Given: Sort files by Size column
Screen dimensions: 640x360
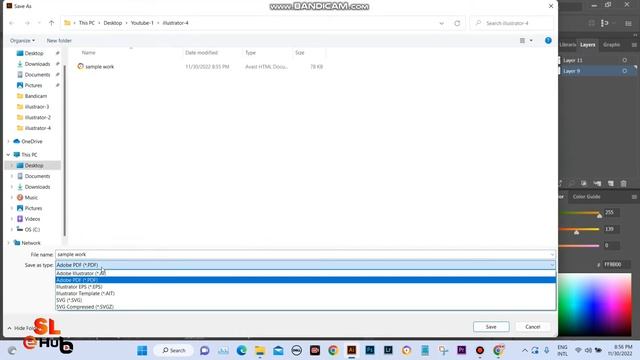Looking at the screenshot, I should [300, 53].
